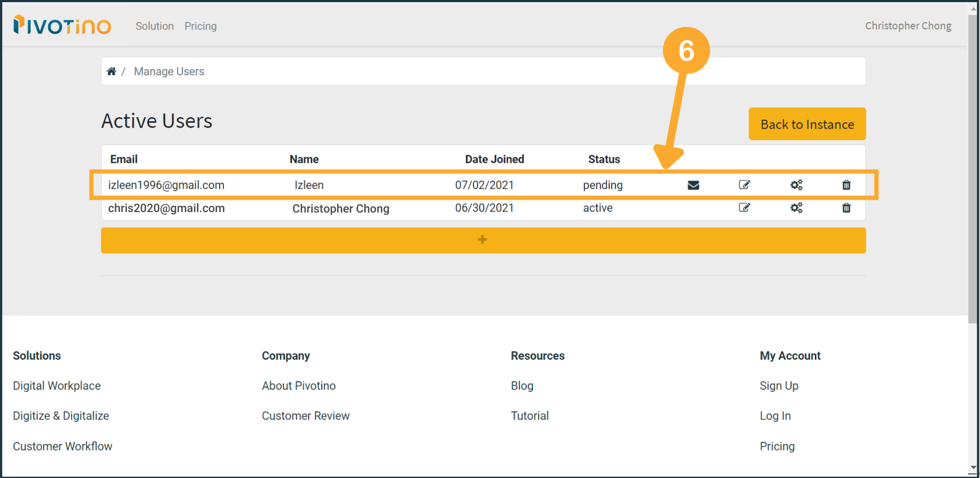This screenshot has height=478, width=980.
Task: Open the Solution menu item
Action: [x=154, y=26]
